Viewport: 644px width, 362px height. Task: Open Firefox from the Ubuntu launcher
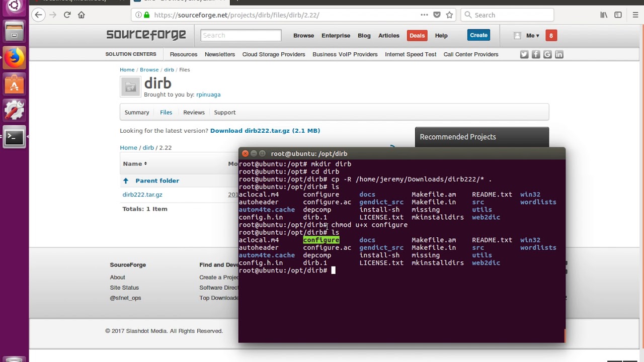point(14,58)
